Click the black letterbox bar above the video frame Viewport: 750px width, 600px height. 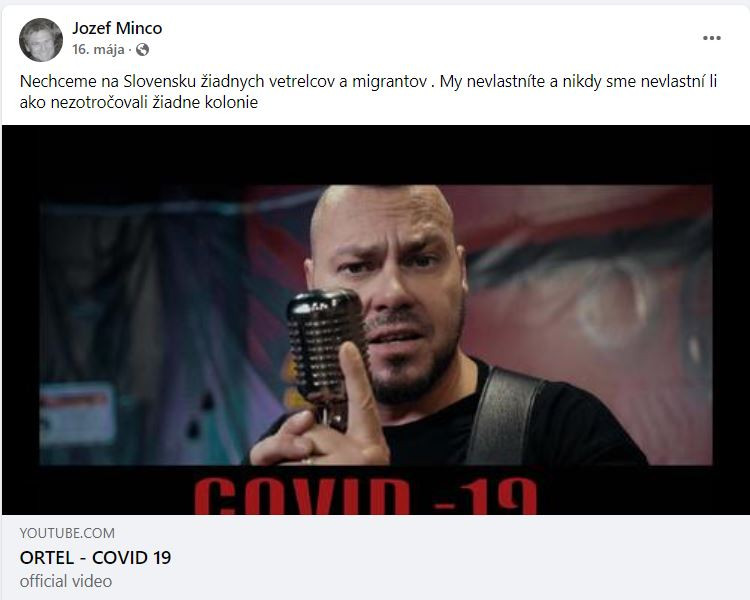(375, 155)
